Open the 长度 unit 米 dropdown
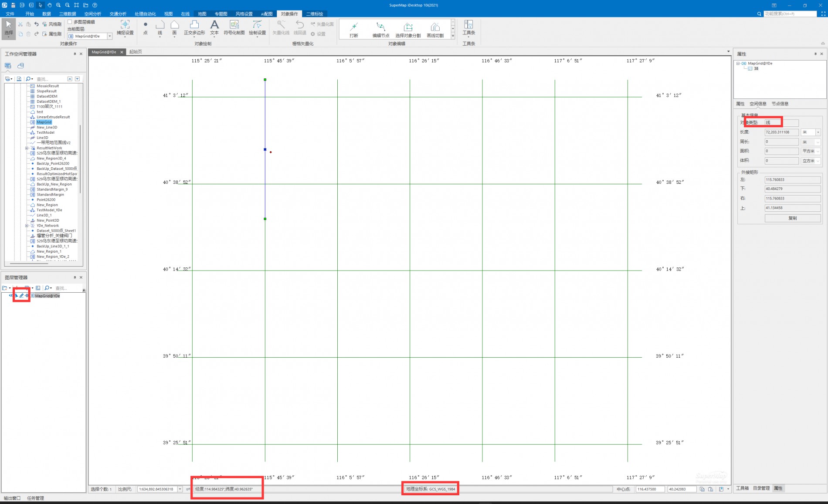The width and height of the screenshot is (828, 504). [818, 132]
